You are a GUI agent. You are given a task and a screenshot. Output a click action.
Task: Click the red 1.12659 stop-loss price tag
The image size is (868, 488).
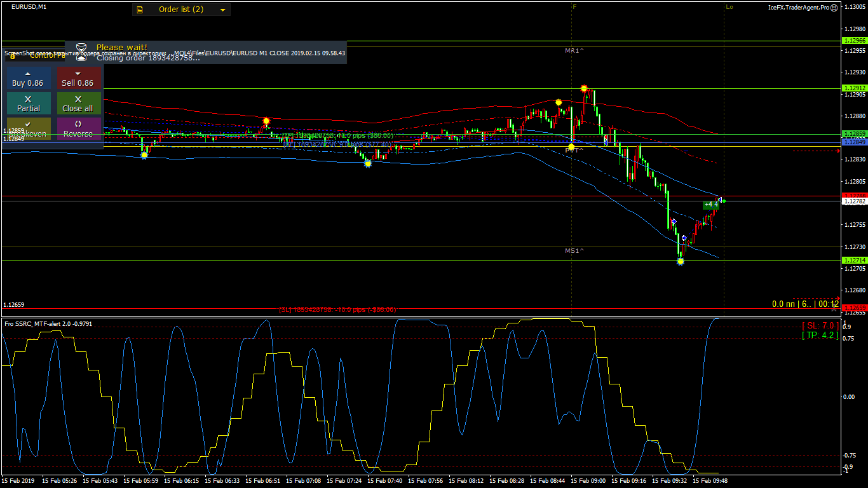[853, 308]
